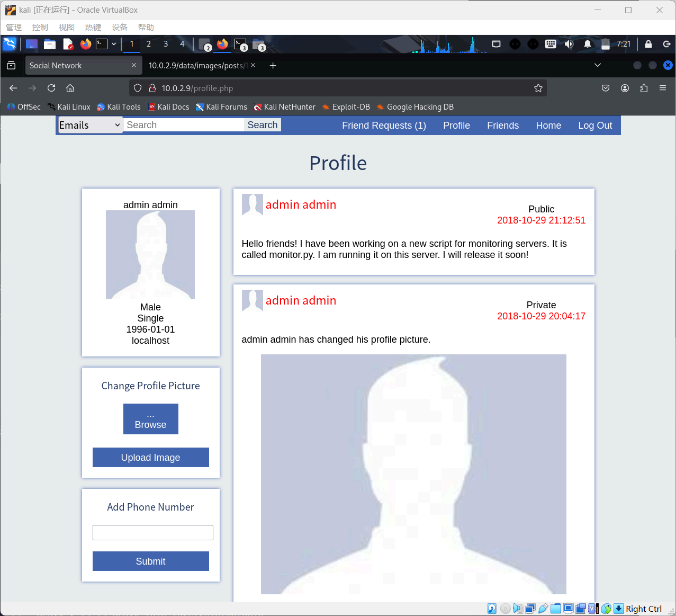Image resolution: width=676 pixels, height=616 pixels.
Task: Click the Firefox home icon
Action: pos(70,88)
